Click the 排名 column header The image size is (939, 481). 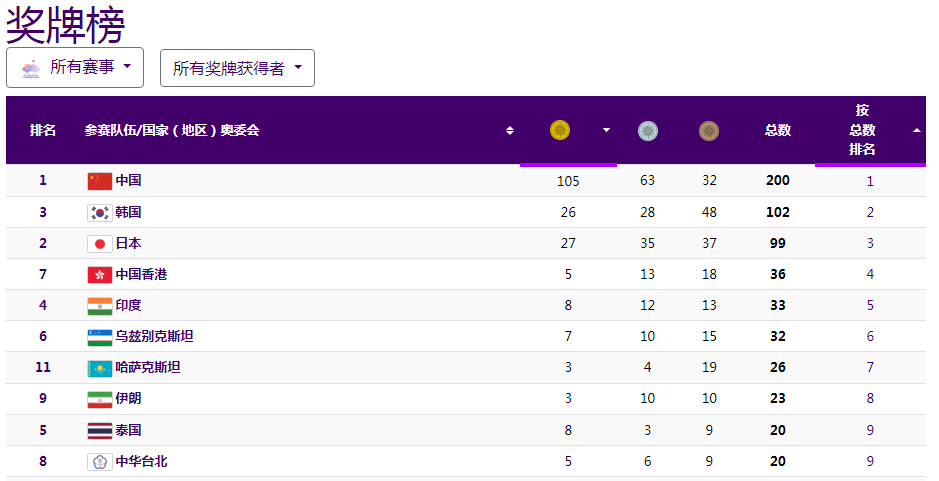[43, 130]
